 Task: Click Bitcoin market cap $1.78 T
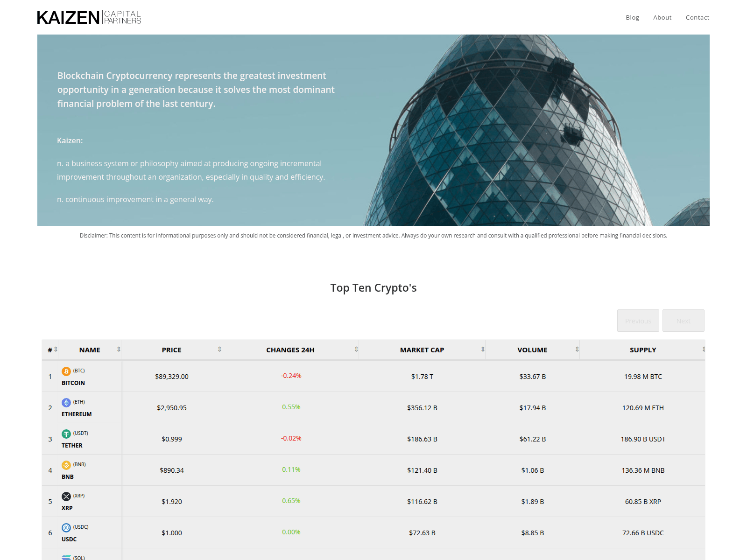pos(422,377)
